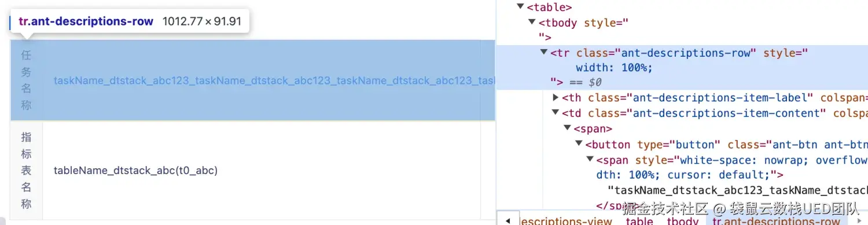Click 'width: 100%;' style text
This screenshot has width=868, height=225.
(614, 68)
